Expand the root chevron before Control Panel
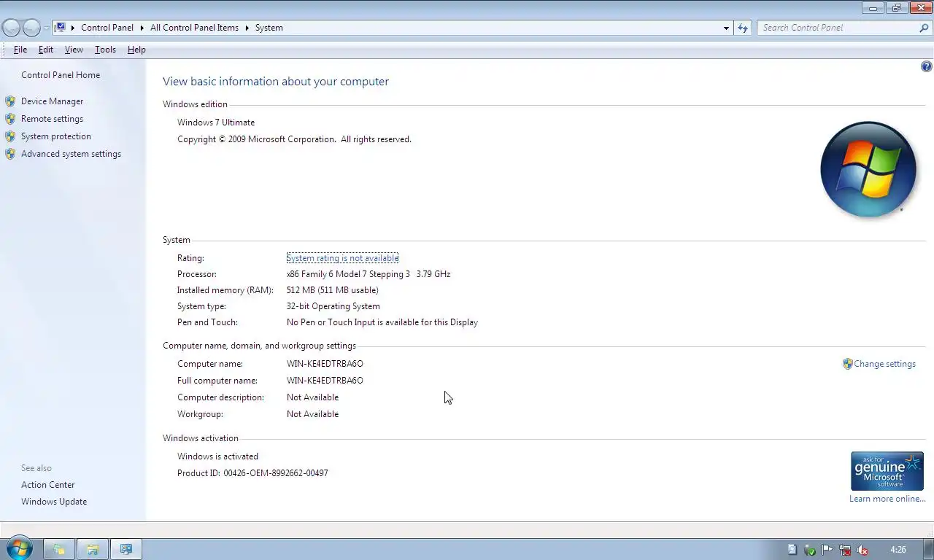Screen dimensions: 934x560 [73, 28]
